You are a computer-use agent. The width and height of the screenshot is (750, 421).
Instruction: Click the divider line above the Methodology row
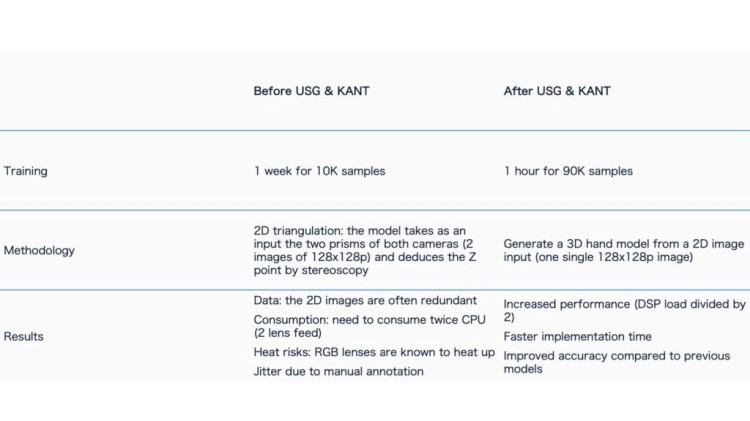click(x=375, y=210)
